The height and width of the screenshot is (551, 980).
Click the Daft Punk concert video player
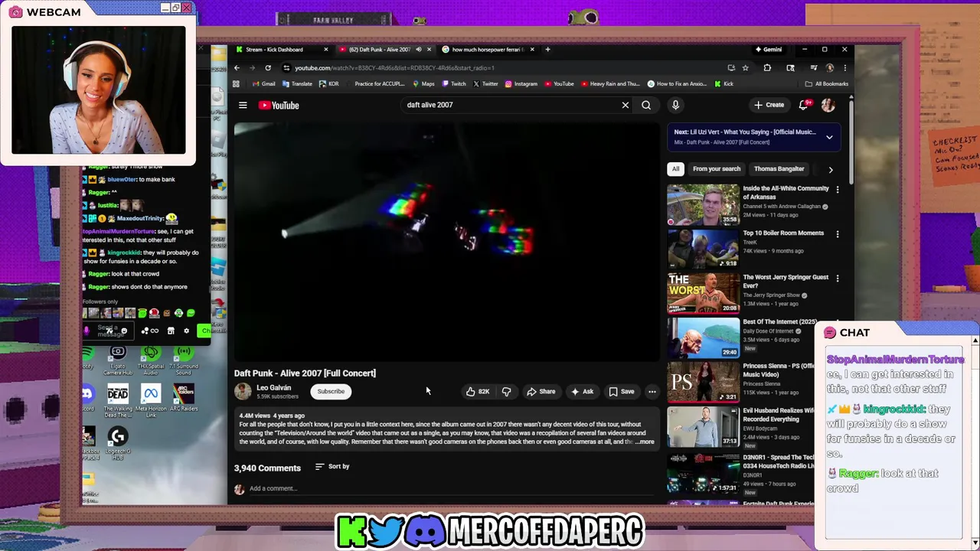click(x=446, y=242)
